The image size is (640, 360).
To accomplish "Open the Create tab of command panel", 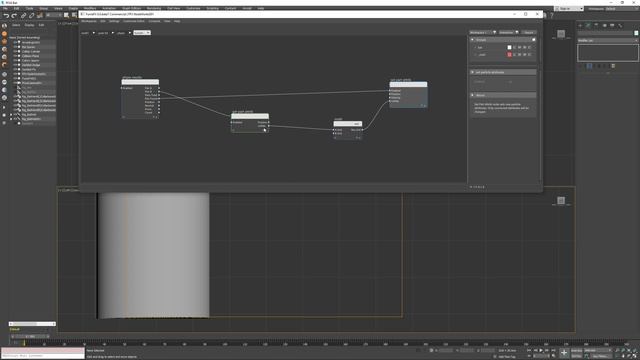I will (x=580, y=25).
